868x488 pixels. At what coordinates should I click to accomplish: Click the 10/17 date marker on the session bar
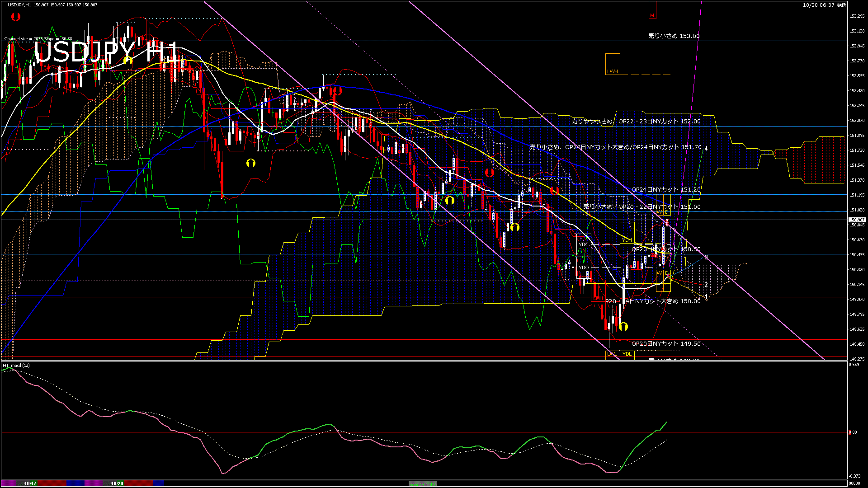click(x=30, y=483)
